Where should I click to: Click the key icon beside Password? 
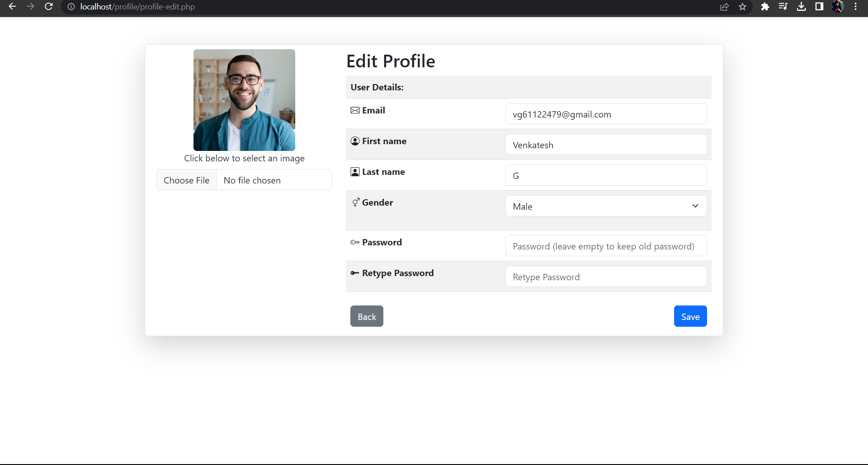point(355,242)
